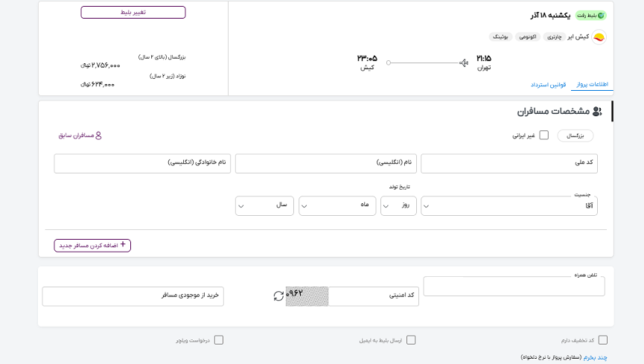Click the تغییر بلیط button

tap(133, 13)
